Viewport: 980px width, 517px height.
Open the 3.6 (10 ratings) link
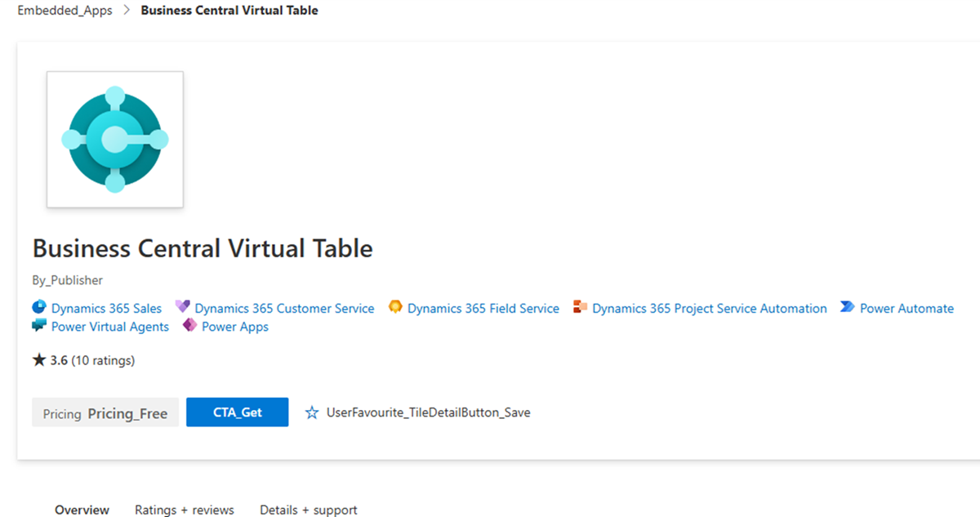91,360
